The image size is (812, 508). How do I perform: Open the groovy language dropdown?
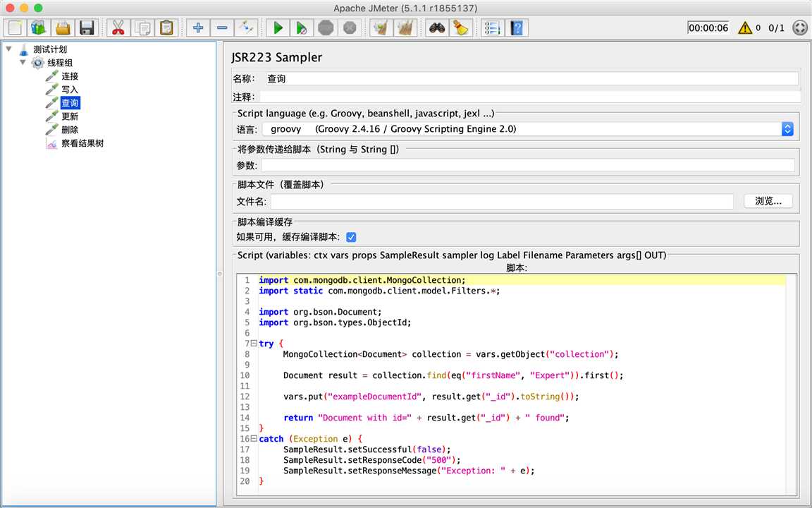(787, 129)
